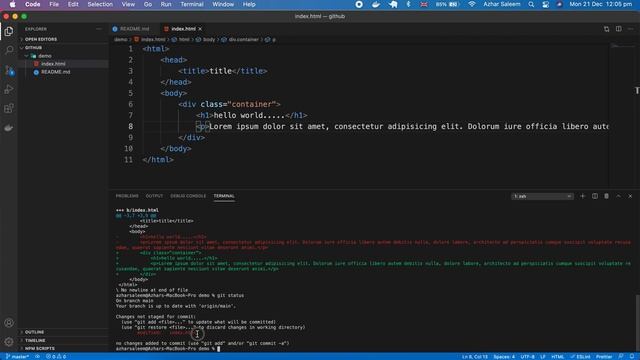Change Spaces: 4 indentation setting
Screen dimensions: 640x360
point(504,357)
